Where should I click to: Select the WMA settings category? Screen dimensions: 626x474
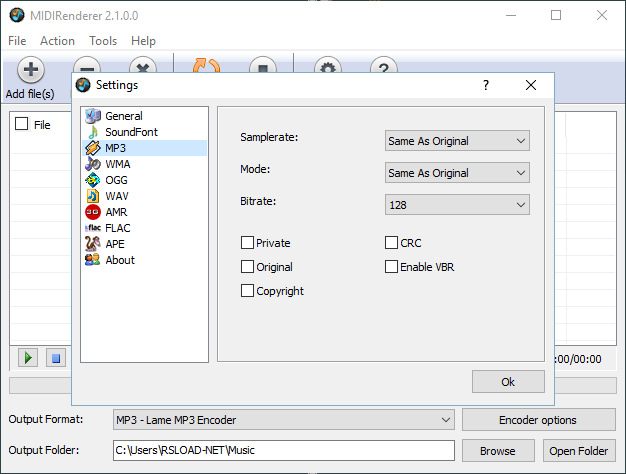(x=145, y=164)
